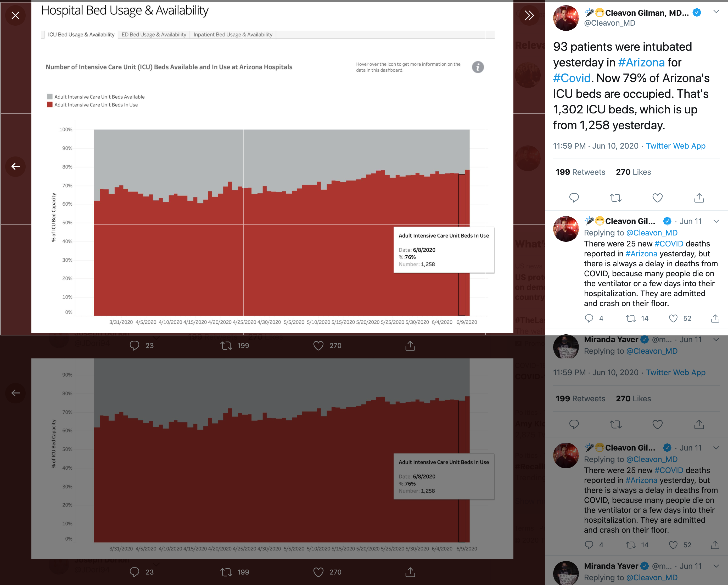This screenshot has width=728, height=585.
Task: Like the main tweet with heart icon
Action: 657,198
